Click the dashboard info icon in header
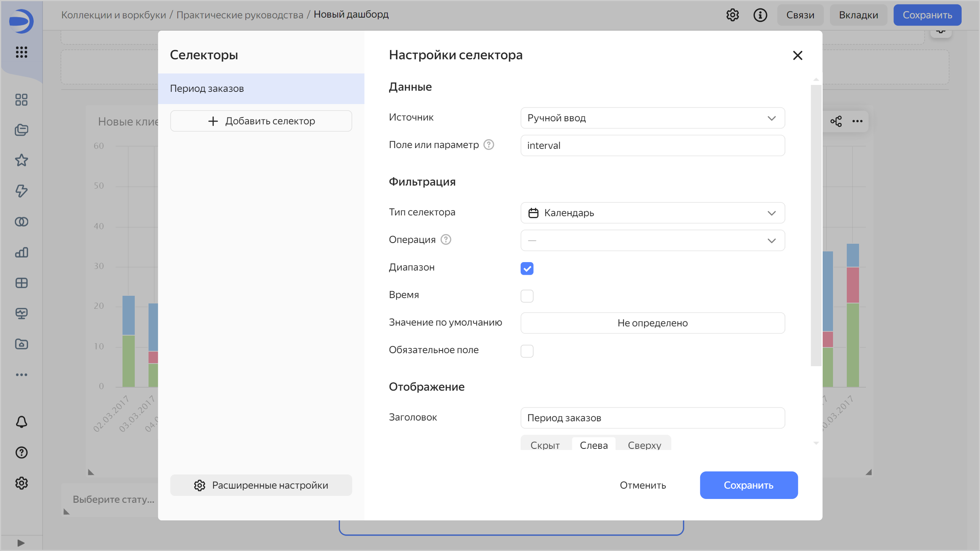Screen dimensions: 980x551 click(x=760, y=15)
